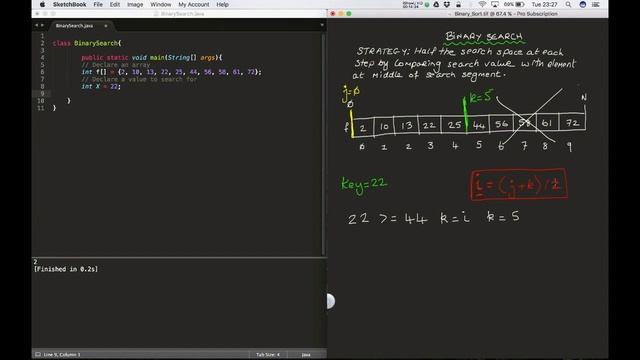The width and height of the screenshot is (640, 360).
Task: Click the lock icon in menu bar
Action: 458,4
